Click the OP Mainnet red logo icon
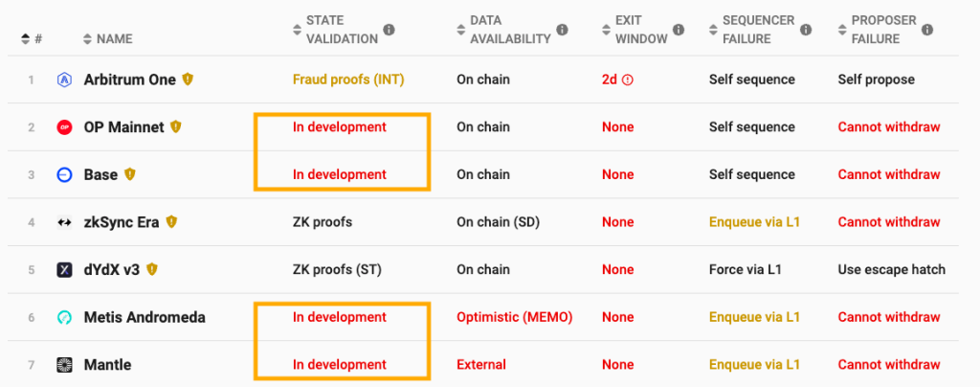This screenshot has width=980, height=387. pyautogui.click(x=64, y=127)
